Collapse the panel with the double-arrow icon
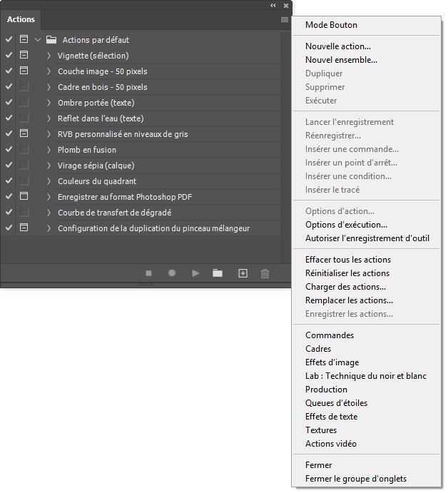 tap(273, 5)
